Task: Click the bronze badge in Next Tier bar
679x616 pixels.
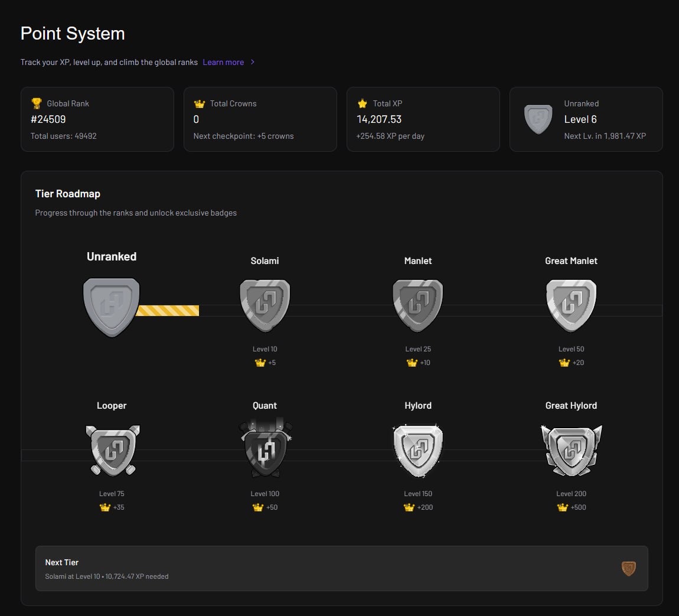Action: 629,568
